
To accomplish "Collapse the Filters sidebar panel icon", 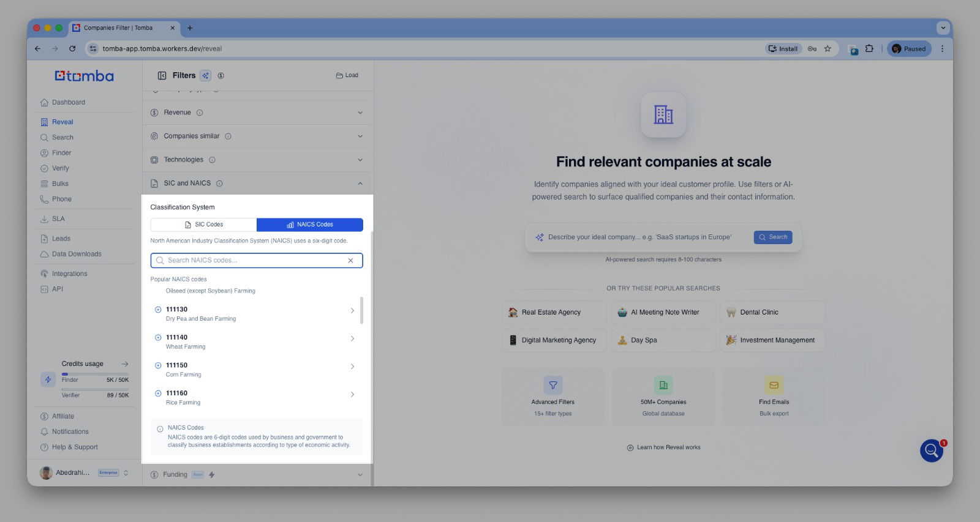I will [162, 76].
